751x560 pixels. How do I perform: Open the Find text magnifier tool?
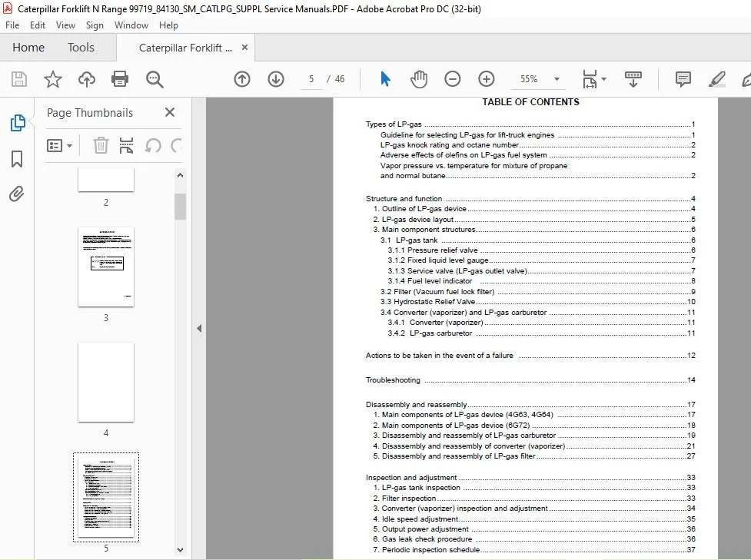click(x=155, y=79)
